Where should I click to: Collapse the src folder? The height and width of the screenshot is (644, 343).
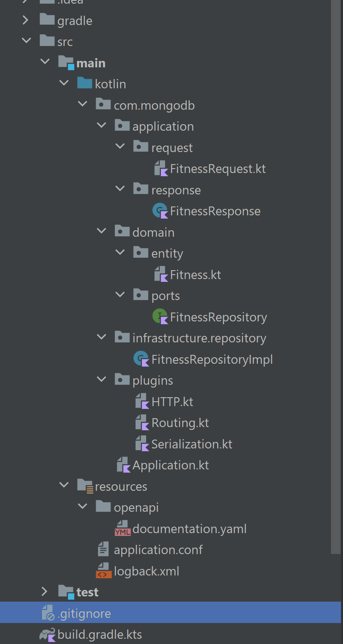pos(27,41)
